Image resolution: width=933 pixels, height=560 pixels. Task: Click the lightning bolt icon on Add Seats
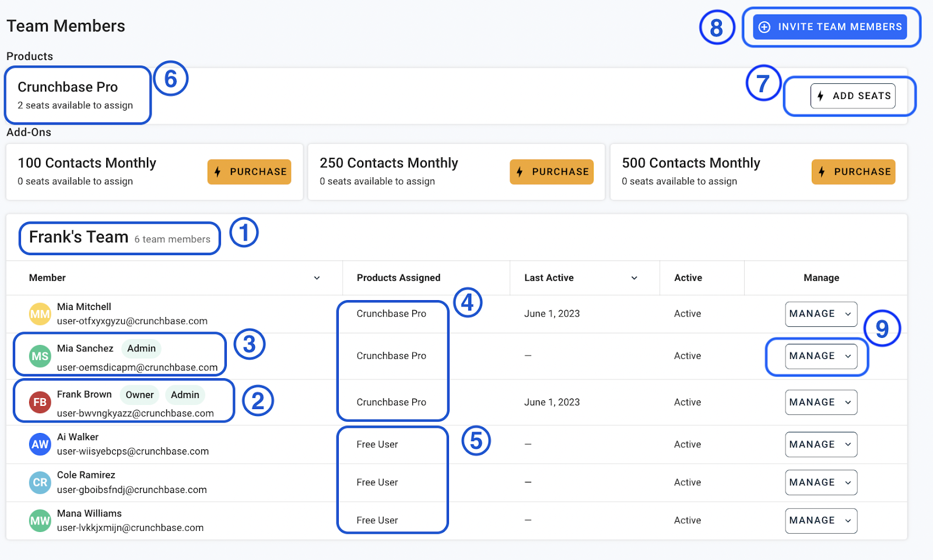pos(820,96)
